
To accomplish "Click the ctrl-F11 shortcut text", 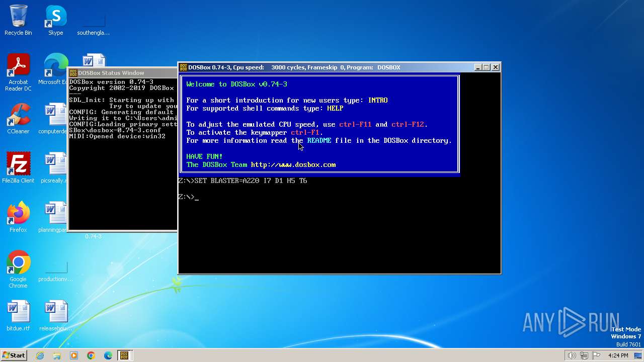I will [355, 124].
